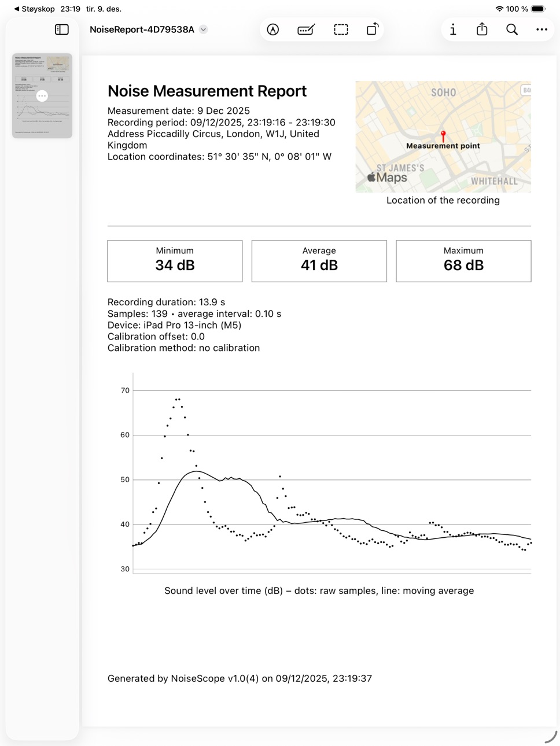The height and width of the screenshot is (746, 560).
Task: Select the Location of the recording caption
Action: (x=443, y=200)
